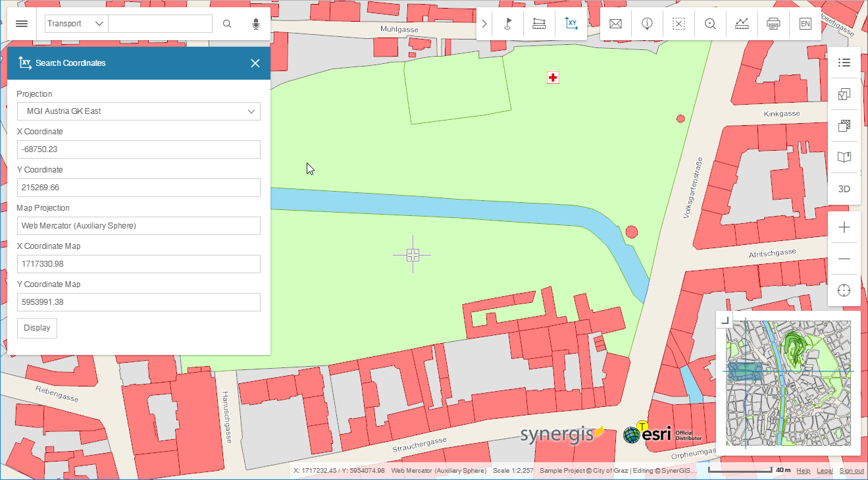The width and height of the screenshot is (868, 480).
Task: Toggle the left toolbar with the chevron
Action: point(484,23)
